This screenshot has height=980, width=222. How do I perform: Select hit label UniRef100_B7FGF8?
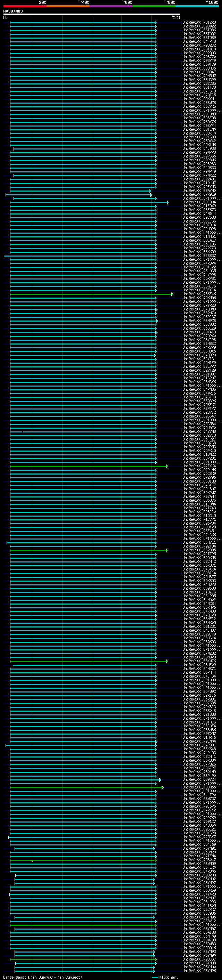[199, 91]
